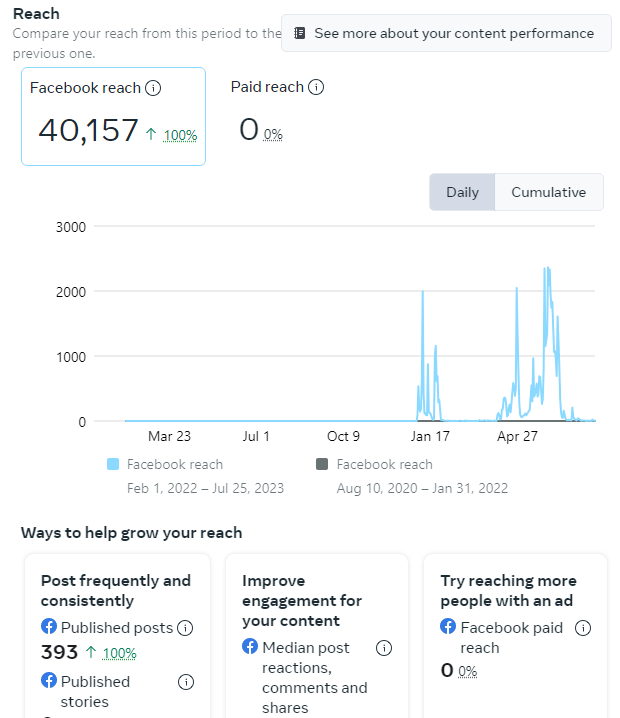The height and width of the screenshot is (718, 620).
Task: Open the Facebook paid reach info icon
Action: click(583, 628)
